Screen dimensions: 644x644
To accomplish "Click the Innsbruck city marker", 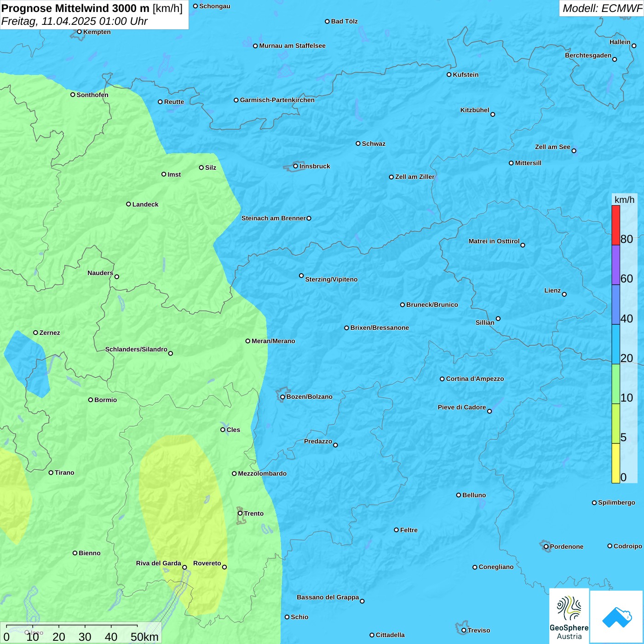I will (295, 166).
